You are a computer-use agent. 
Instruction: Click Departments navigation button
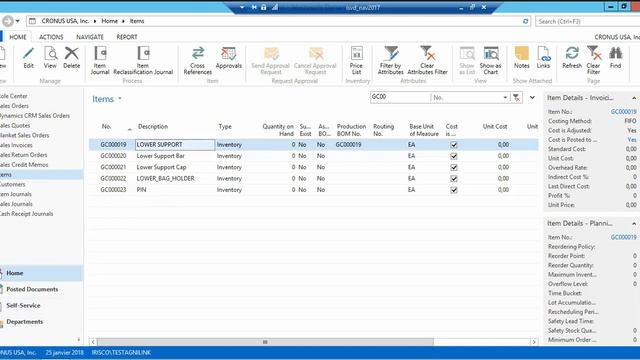(41, 322)
